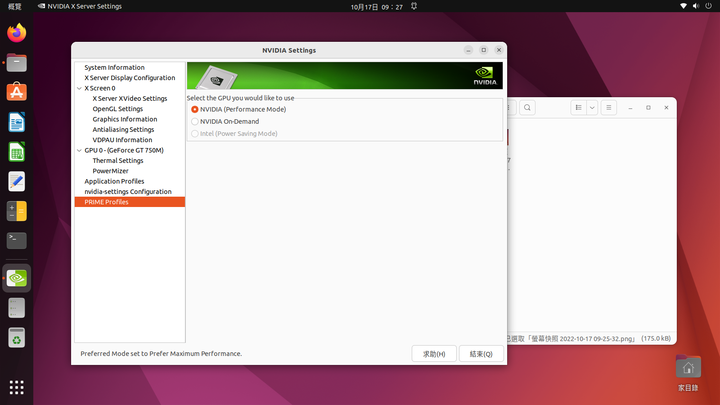Select NVIDIA (Performance Mode) radio button
This screenshot has width=720, height=405.
click(x=195, y=109)
